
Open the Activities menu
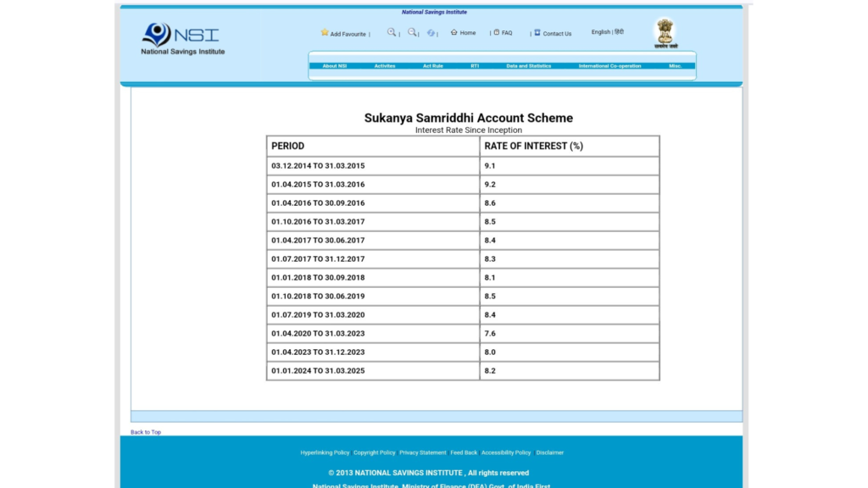point(383,64)
